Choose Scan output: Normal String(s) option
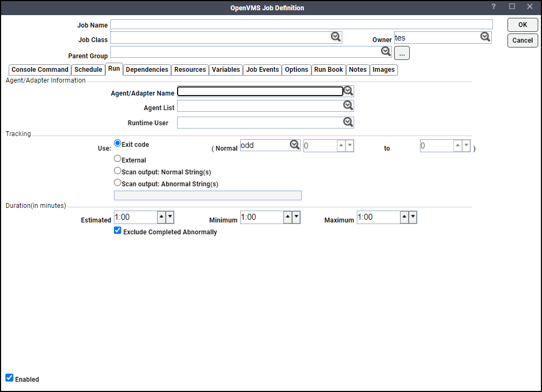The height and width of the screenshot is (392, 542). point(117,171)
